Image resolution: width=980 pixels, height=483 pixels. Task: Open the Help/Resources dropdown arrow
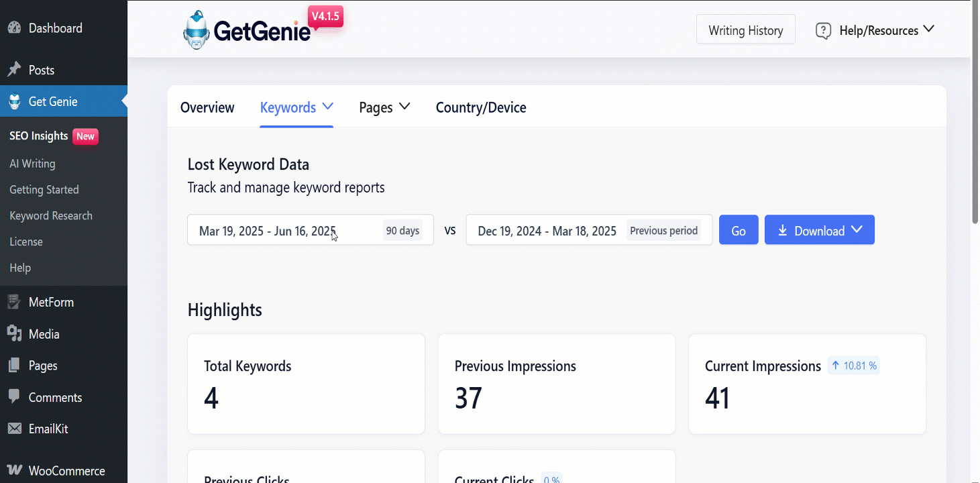(x=929, y=29)
